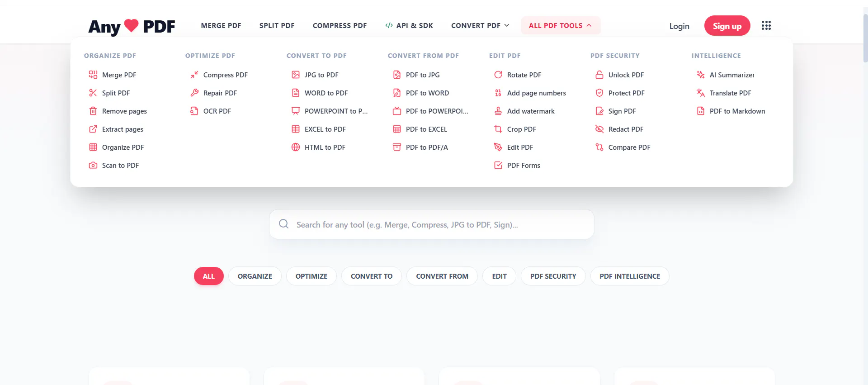Image resolution: width=868 pixels, height=385 pixels.
Task: Select the PDF SECURITY filter tab
Action: pyautogui.click(x=553, y=276)
